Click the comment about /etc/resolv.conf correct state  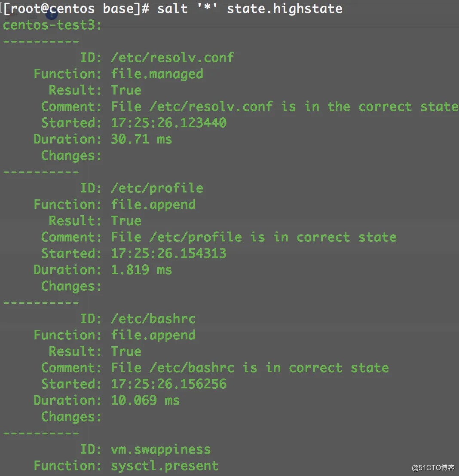click(x=285, y=107)
